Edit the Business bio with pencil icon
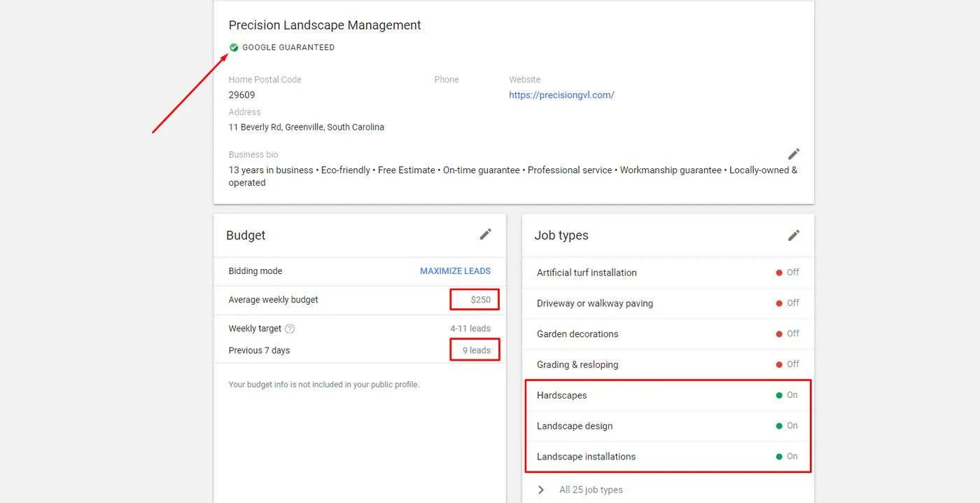 click(794, 154)
